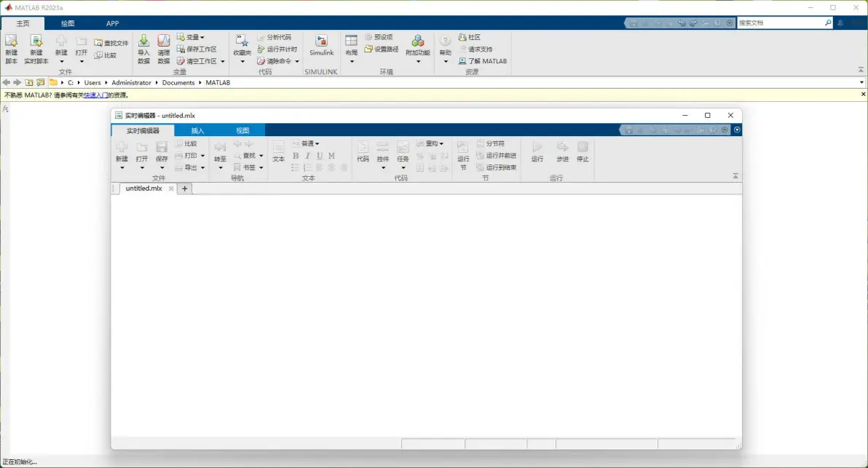Close the untitled.mlx document tab

(171, 189)
